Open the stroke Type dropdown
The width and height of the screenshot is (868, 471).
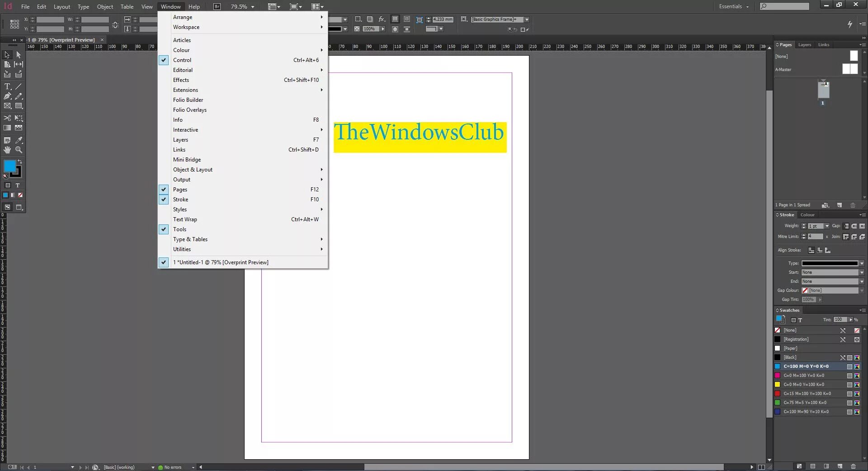point(862,263)
